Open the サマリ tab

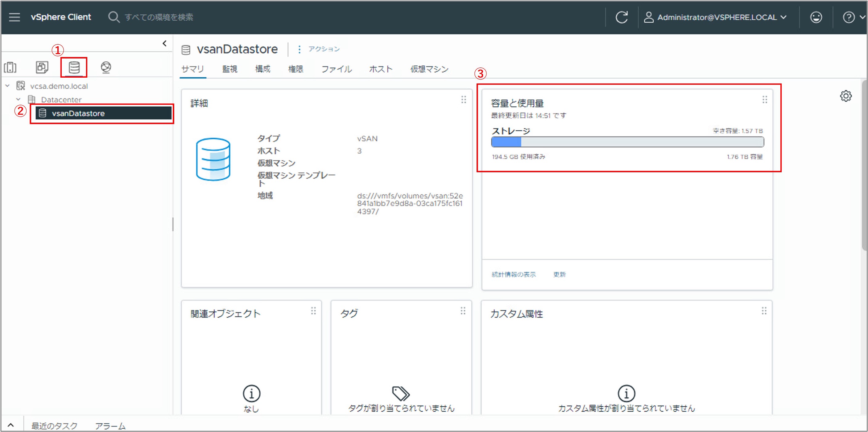[x=193, y=69]
